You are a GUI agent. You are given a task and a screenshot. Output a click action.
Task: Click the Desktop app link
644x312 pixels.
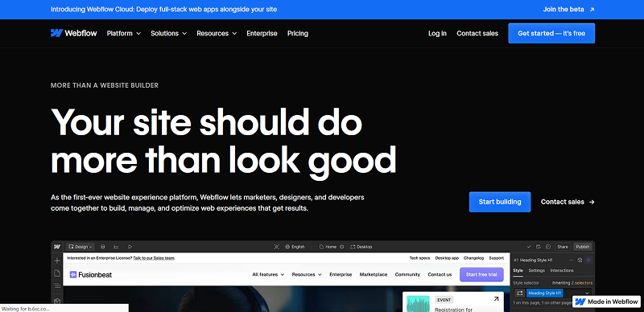pos(447,258)
